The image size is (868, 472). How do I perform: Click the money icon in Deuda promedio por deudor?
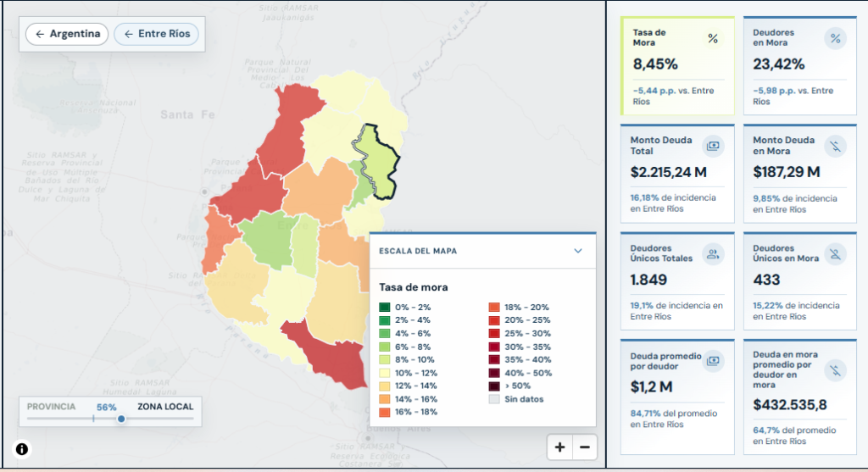(713, 361)
